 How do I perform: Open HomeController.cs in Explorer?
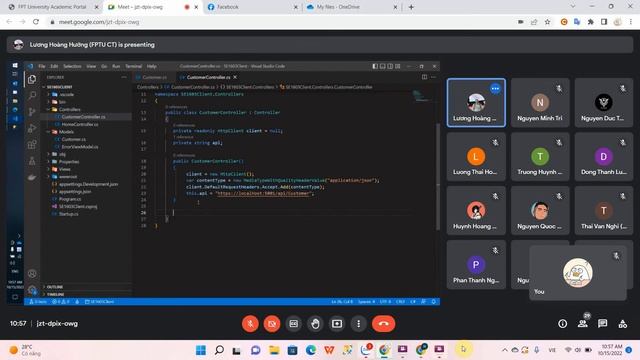[x=80, y=124]
